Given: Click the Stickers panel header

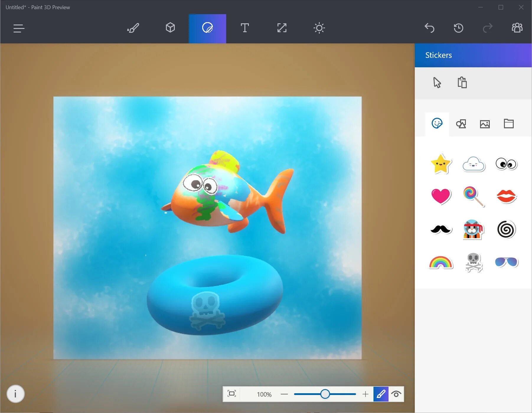Looking at the screenshot, I should (x=473, y=55).
